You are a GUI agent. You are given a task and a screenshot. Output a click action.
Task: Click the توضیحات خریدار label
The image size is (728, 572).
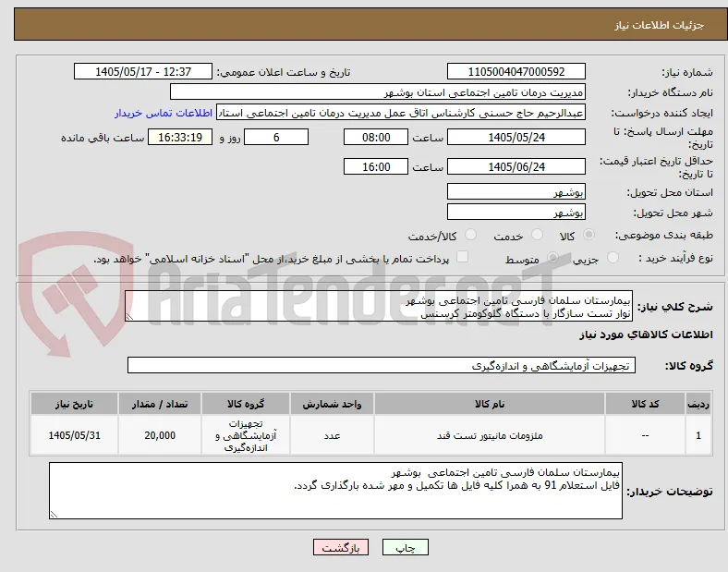(670, 492)
